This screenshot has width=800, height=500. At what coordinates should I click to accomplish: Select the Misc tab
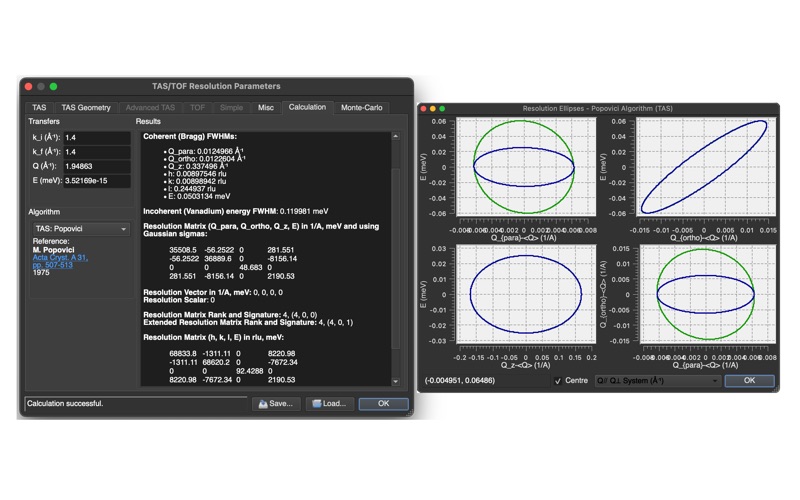pos(265,108)
